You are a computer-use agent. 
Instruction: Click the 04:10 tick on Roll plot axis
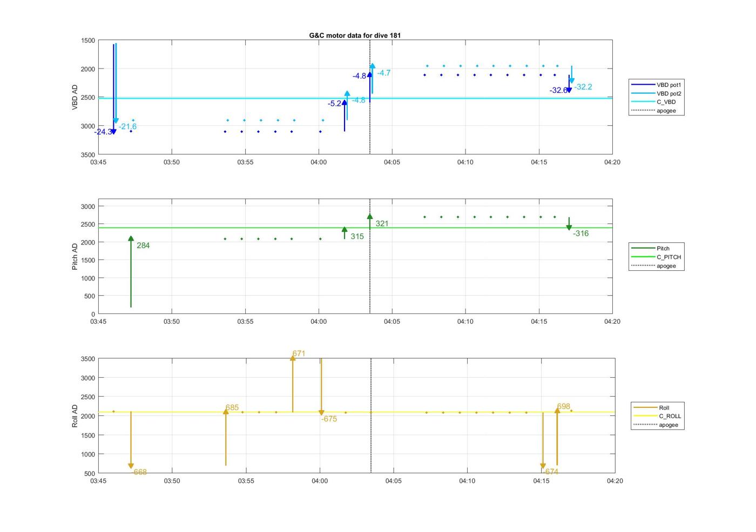tap(468, 481)
